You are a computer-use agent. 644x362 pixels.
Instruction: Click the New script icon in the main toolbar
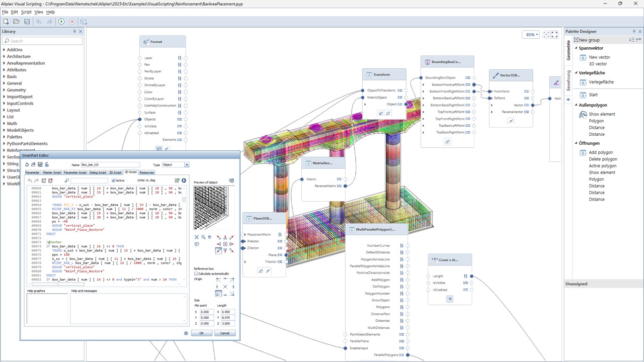6,22
